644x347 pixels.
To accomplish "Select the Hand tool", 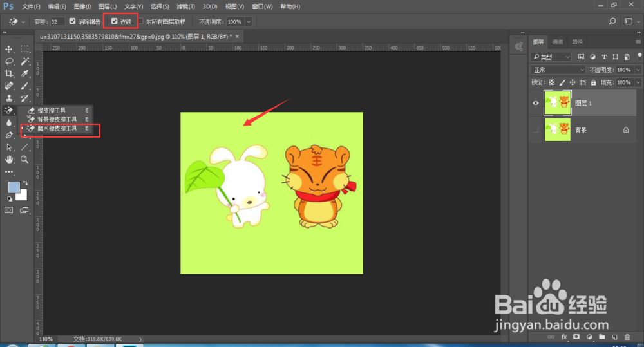I will pos(8,159).
